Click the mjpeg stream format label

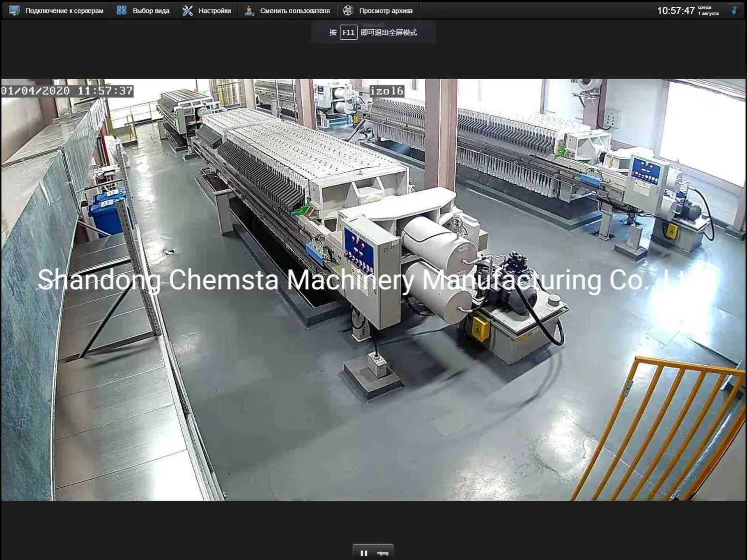click(x=382, y=553)
